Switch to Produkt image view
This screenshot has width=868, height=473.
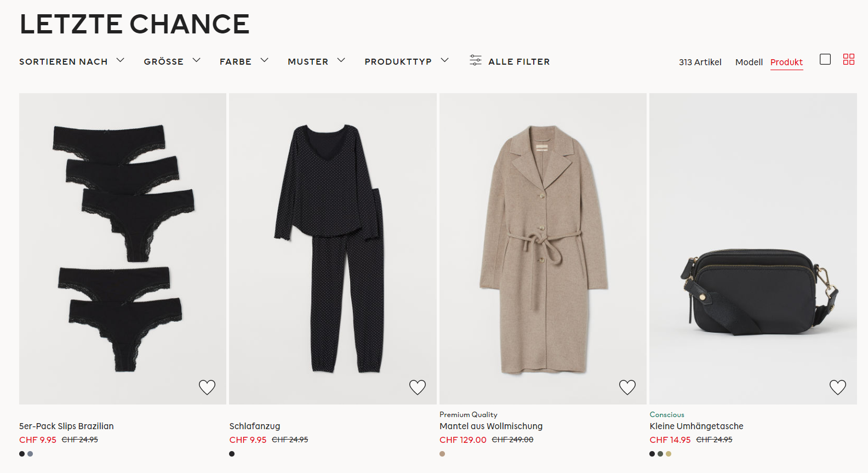point(786,62)
